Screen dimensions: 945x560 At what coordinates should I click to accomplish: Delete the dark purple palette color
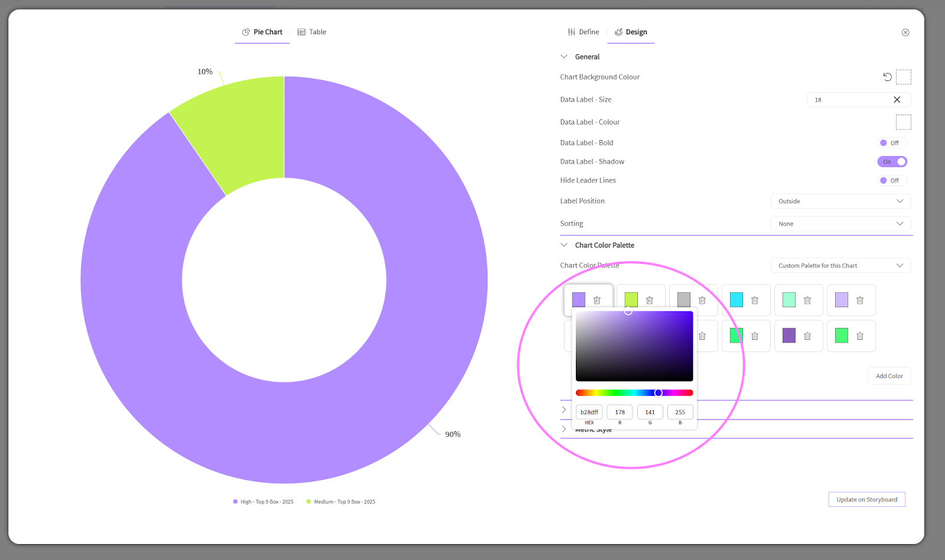pos(807,336)
